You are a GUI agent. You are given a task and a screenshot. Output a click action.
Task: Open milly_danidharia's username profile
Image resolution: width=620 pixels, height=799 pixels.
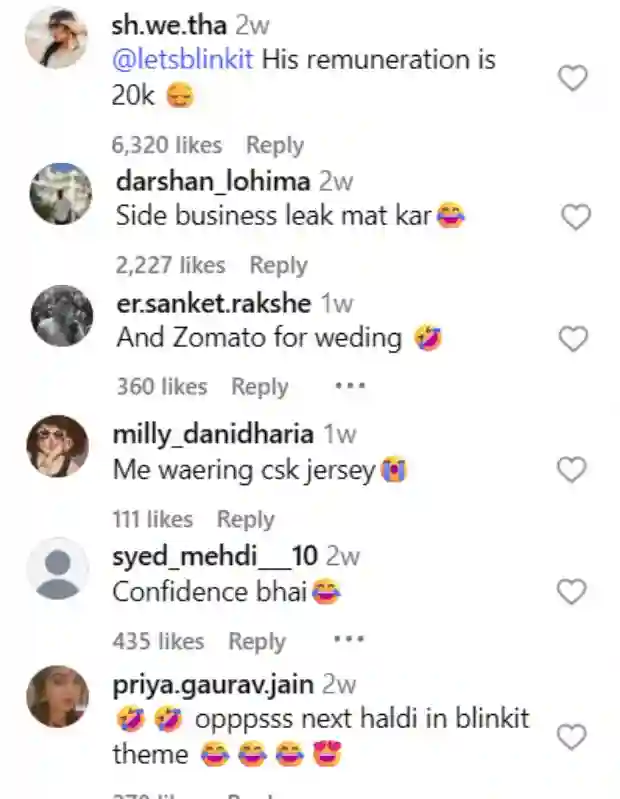(213, 434)
